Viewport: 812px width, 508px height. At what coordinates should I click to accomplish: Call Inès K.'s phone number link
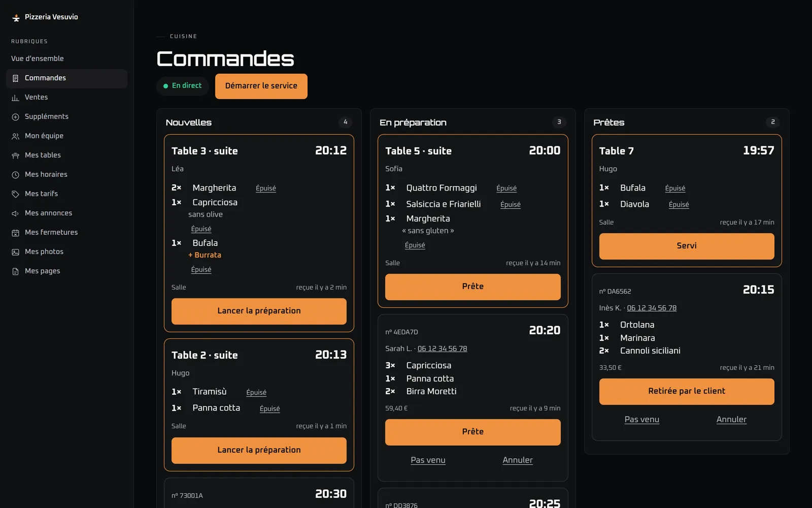tap(652, 308)
